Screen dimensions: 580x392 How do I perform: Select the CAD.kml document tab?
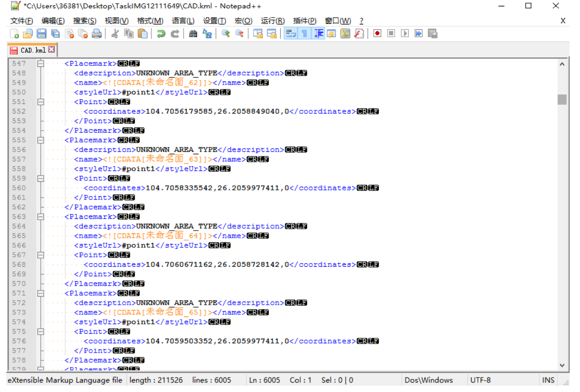pyautogui.click(x=32, y=50)
